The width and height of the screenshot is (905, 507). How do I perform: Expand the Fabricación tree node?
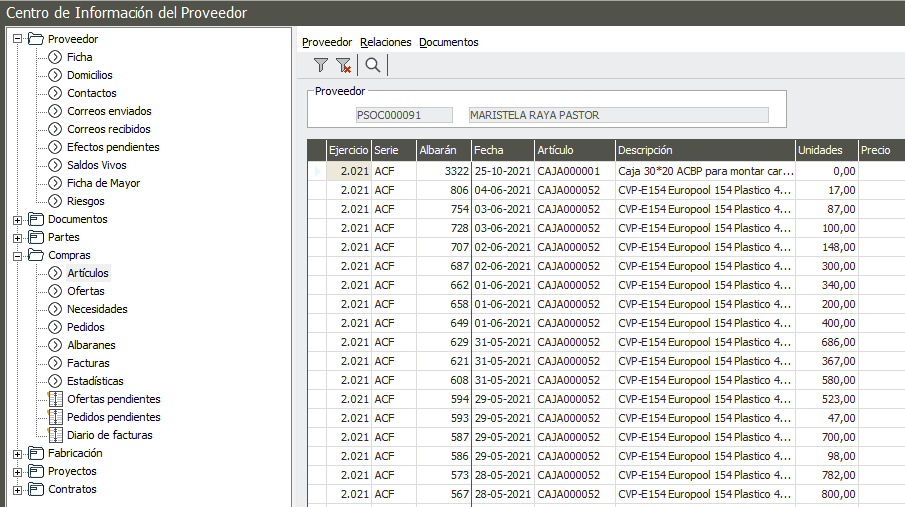click(17, 453)
